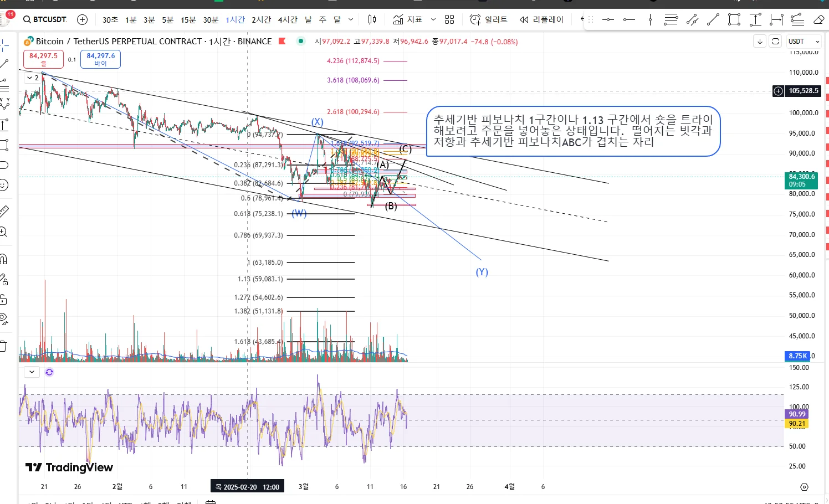Screen dimensions: 829x504
Task: Click the 8.75K volume value label
Action: (x=798, y=356)
